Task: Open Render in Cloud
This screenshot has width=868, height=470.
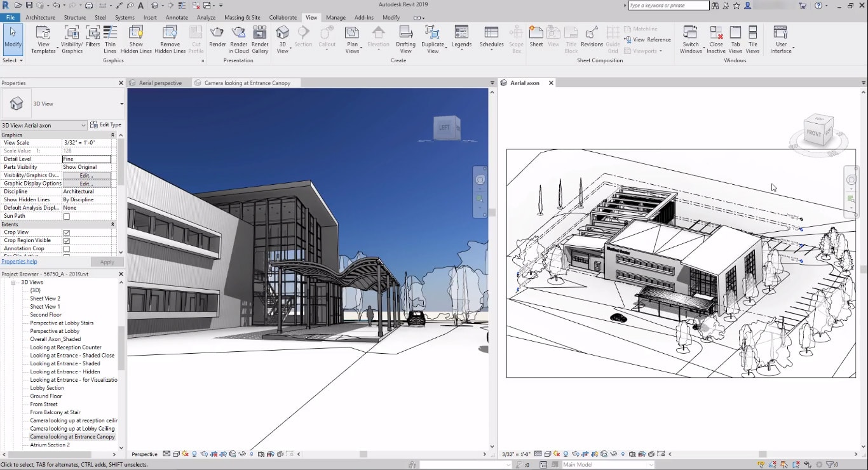Action: tap(238, 38)
